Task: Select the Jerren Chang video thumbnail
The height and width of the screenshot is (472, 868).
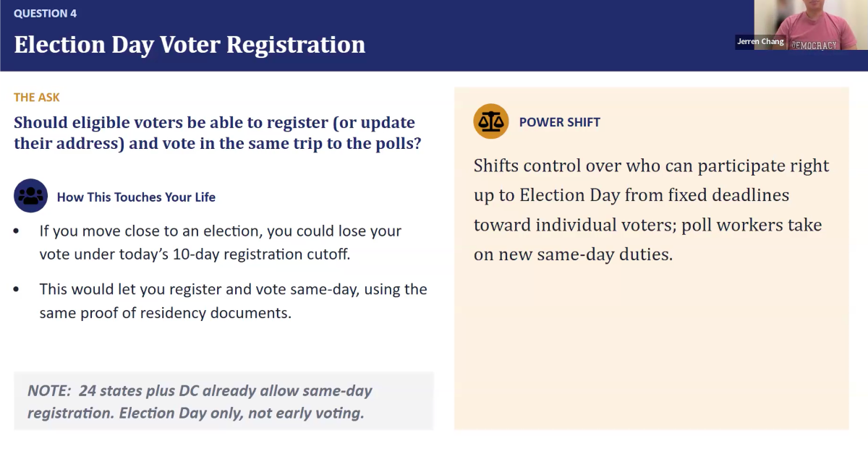Action: point(811,25)
